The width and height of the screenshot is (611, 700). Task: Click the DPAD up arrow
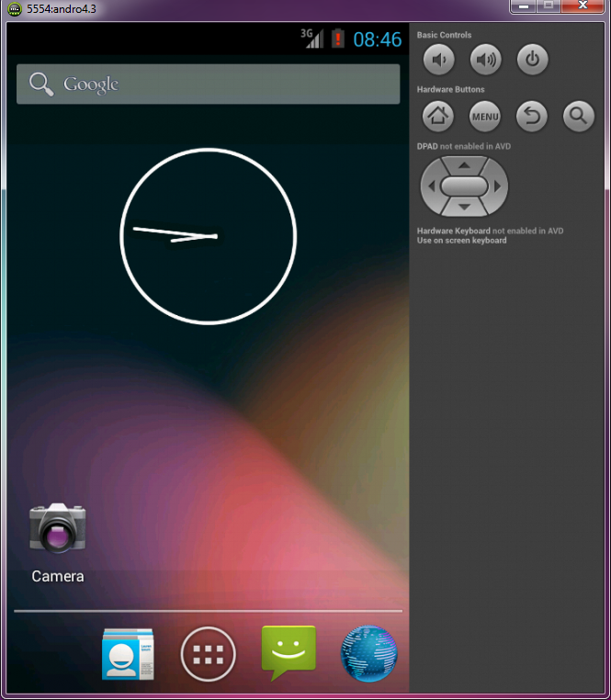click(464, 165)
